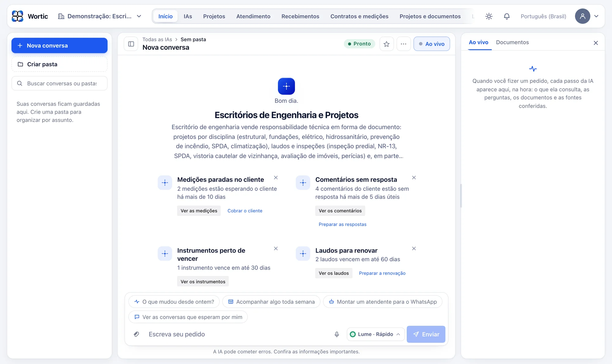Switch to the Documentos panel tab
Viewport: 612px width, 364px height.
(x=512, y=42)
